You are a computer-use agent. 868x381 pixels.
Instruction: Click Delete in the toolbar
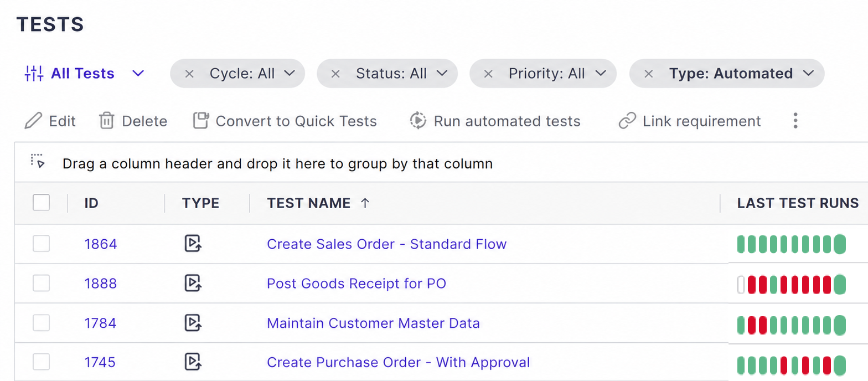click(x=144, y=121)
